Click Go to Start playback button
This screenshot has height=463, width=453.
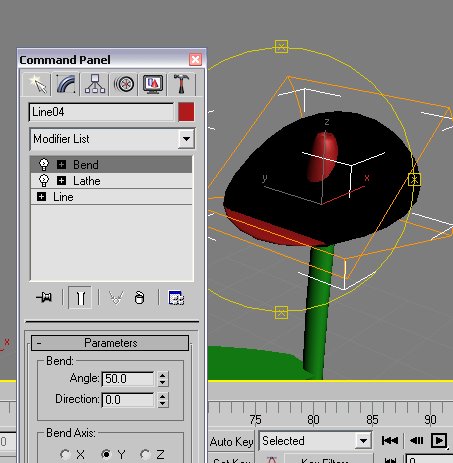coord(390,441)
